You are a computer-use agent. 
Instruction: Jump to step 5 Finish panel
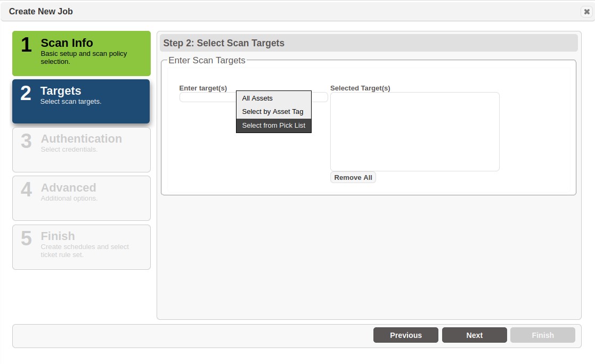[x=81, y=247]
